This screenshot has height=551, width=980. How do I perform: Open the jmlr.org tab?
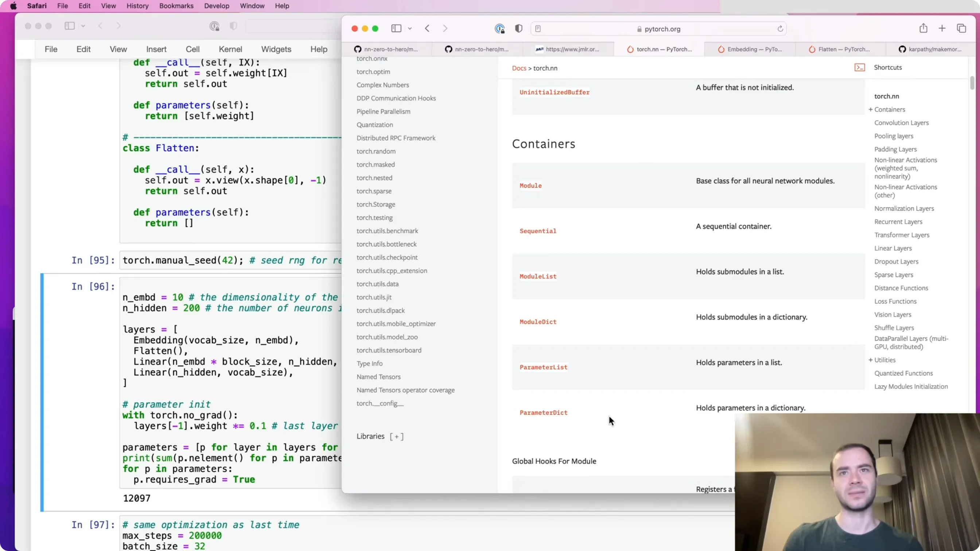tap(569, 50)
